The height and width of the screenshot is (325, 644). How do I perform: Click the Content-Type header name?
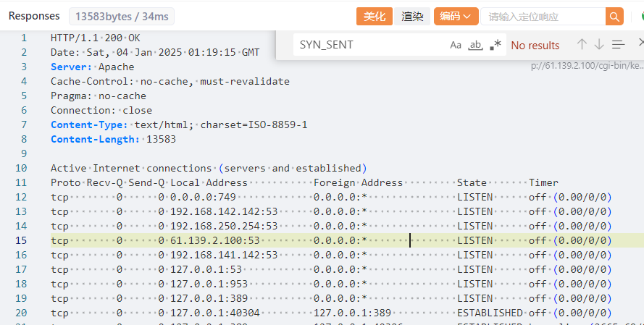89,124
